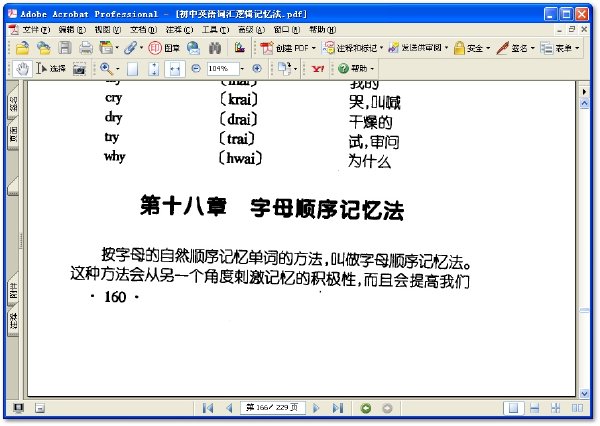The image size is (600, 426).
Task: Open the 页面 pages side tab
Action: [13, 135]
